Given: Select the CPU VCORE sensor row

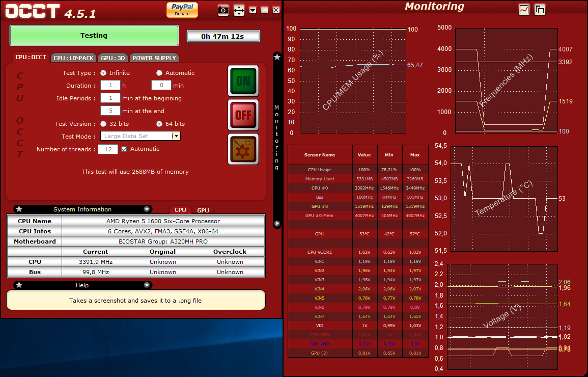Looking at the screenshot, I should (x=358, y=252).
